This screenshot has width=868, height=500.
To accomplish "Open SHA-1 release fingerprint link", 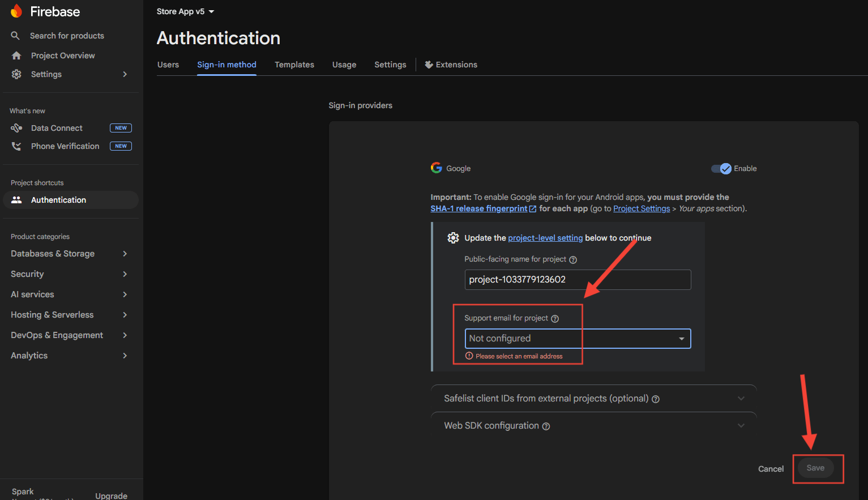I will point(479,208).
